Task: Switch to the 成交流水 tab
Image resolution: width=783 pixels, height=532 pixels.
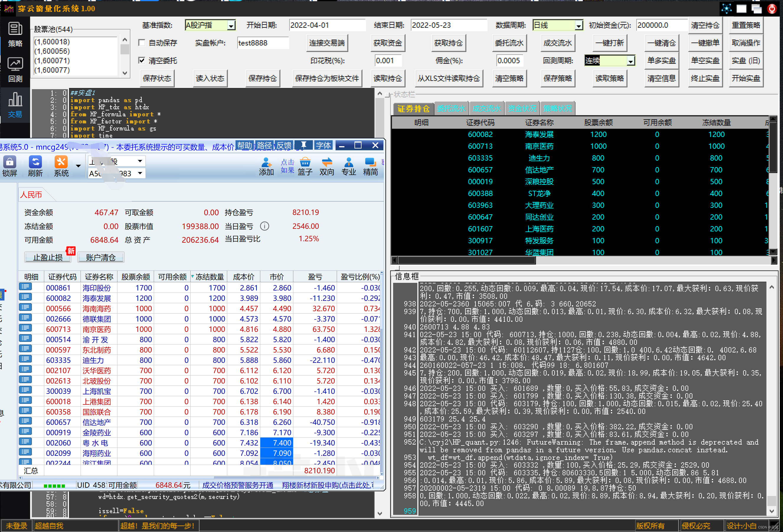Action: click(x=486, y=108)
